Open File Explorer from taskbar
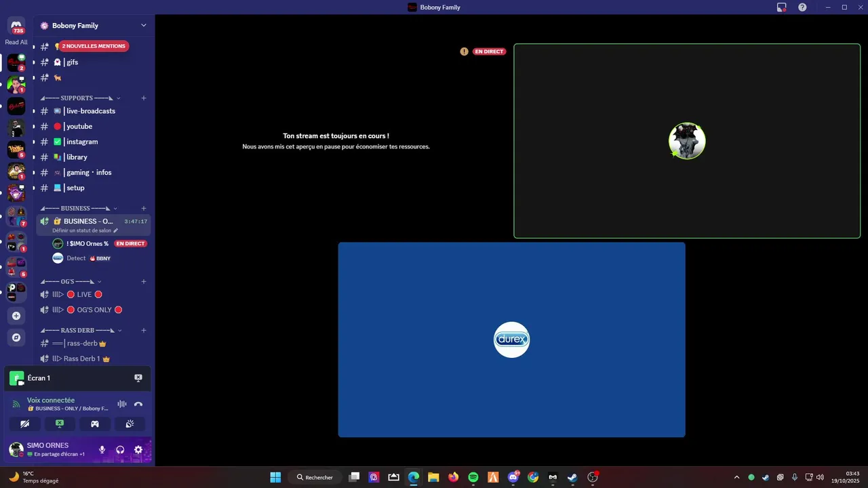The image size is (868, 488). pos(433,477)
